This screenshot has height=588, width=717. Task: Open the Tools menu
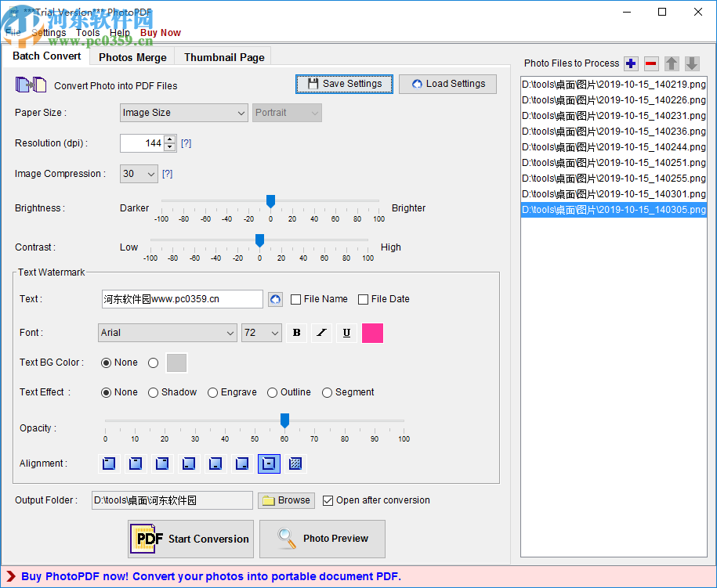(x=88, y=32)
